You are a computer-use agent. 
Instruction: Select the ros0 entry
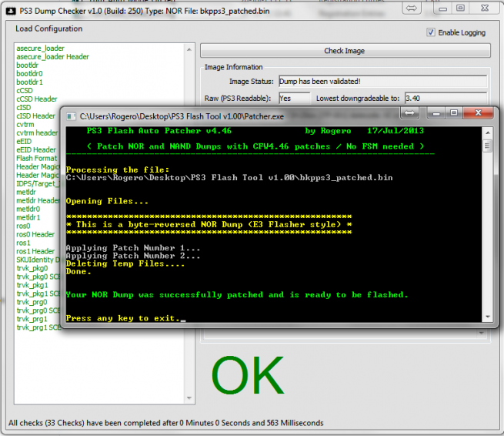coord(23,226)
